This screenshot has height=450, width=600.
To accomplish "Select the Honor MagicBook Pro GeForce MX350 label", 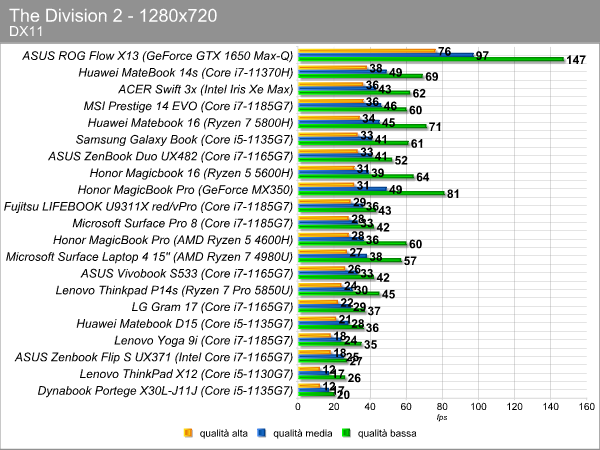I will pos(185,190).
